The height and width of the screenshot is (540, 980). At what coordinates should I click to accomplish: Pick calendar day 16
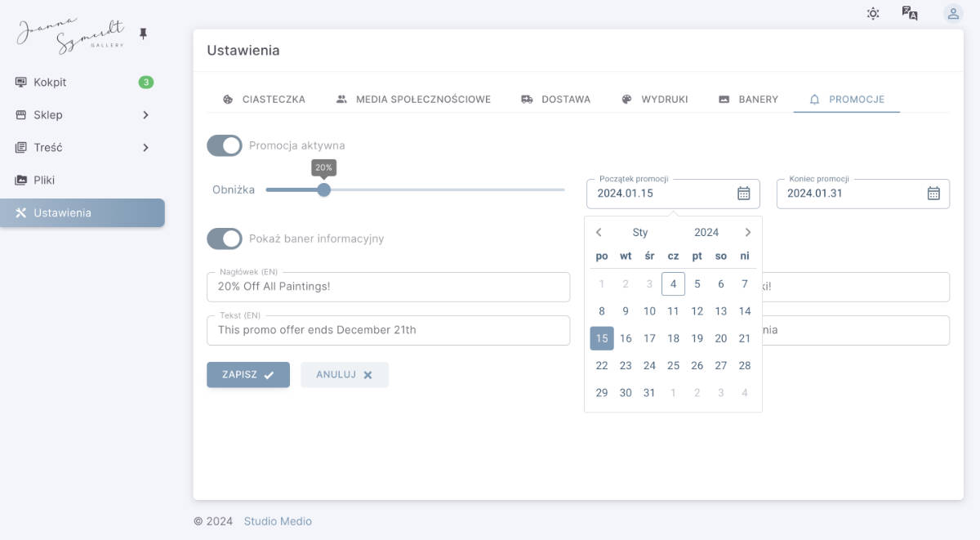(626, 338)
